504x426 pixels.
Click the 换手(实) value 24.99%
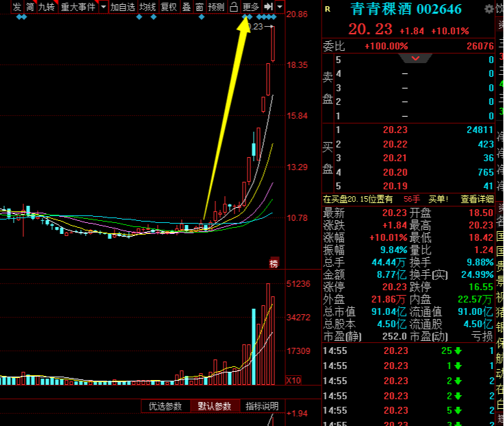pyautogui.click(x=477, y=274)
